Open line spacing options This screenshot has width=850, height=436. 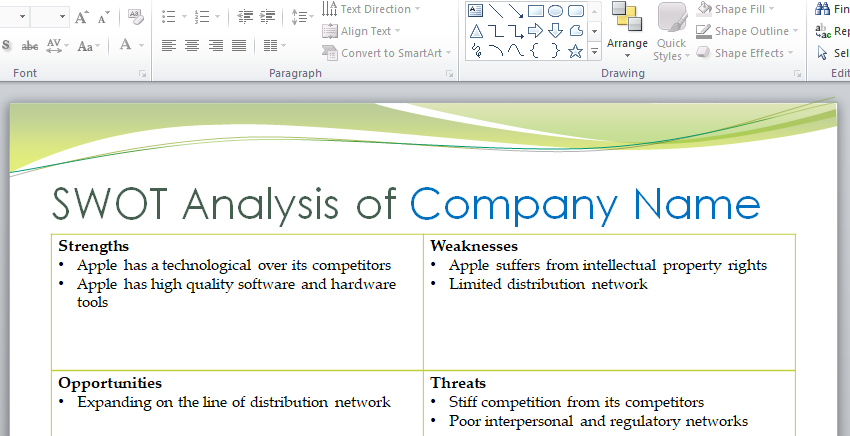302,17
